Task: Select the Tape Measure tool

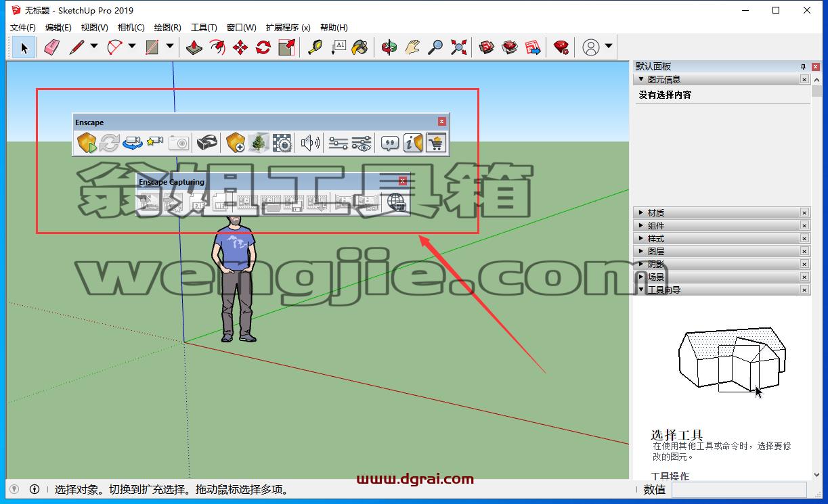Action: point(315,47)
